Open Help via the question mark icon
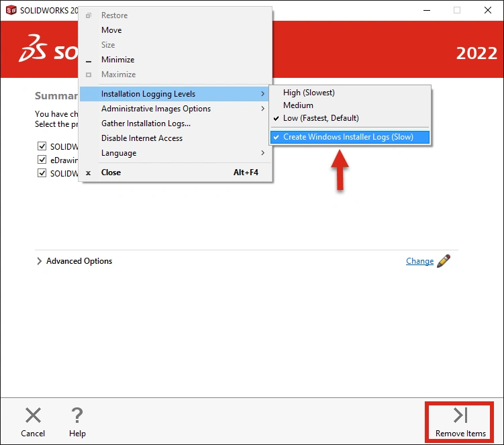 (x=77, y=415)
